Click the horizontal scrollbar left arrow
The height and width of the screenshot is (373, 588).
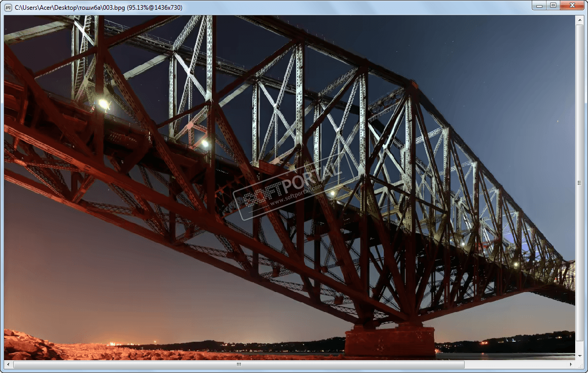click(x=8, y=364)
